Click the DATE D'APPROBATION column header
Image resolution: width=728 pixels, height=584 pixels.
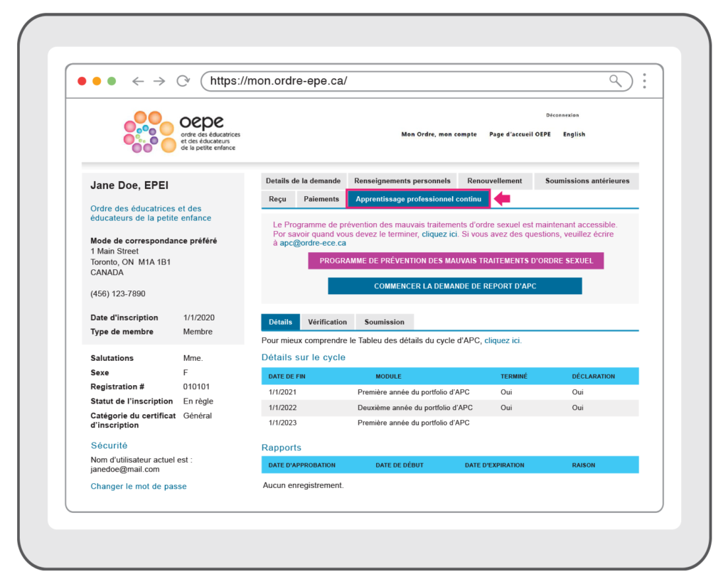(x=301, y=465)
